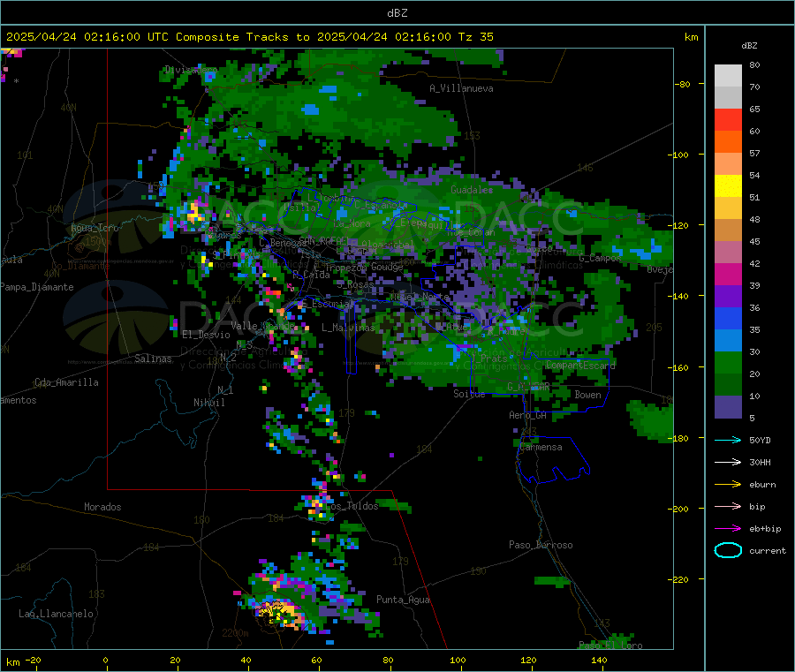Select the bright yellow 51 dBZ legend swatch
This screenshot has height=672, width=795.
(728, 186)
